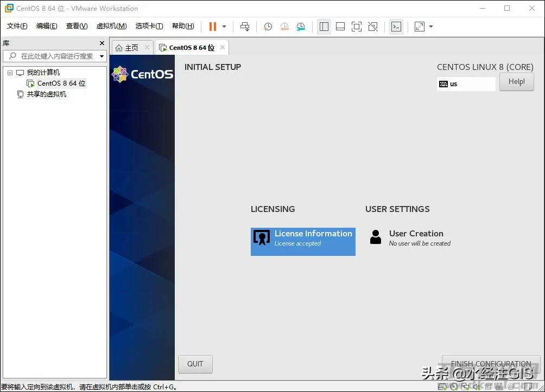Toggle the thumbnail bar view

340,27
